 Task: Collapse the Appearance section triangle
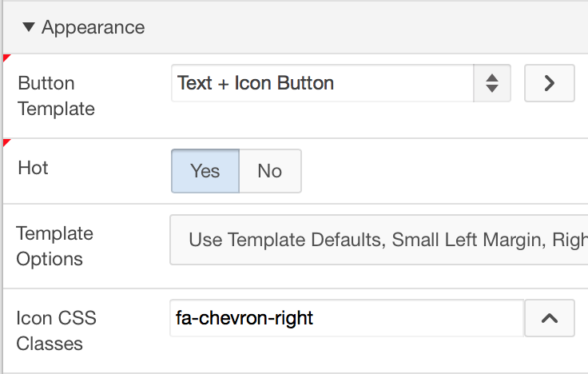pyautogui.click(x=29, y=27)
